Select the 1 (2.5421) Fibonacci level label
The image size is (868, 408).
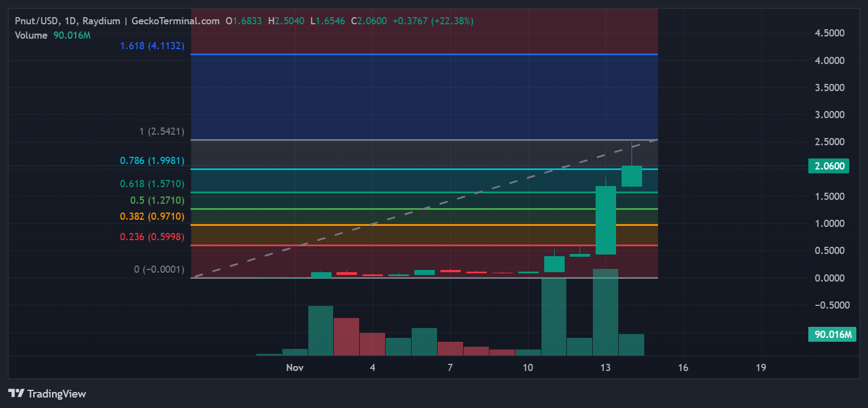[162, 131]
